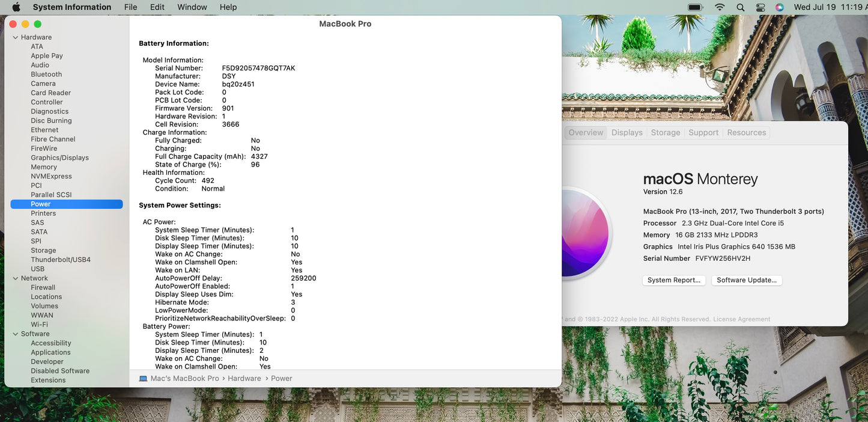Screen dimensions: 868x422
Task: Switch to the Displays tab
Action: click(x=627, y=133)
